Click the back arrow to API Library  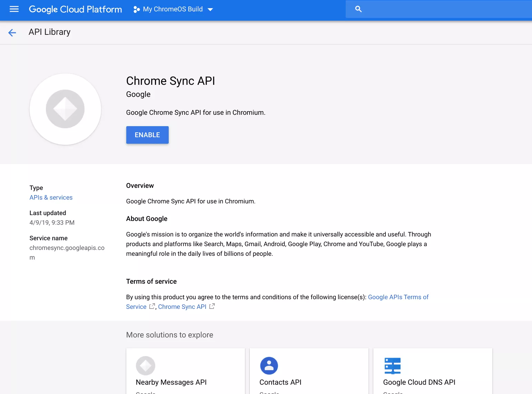click(12, 32)
